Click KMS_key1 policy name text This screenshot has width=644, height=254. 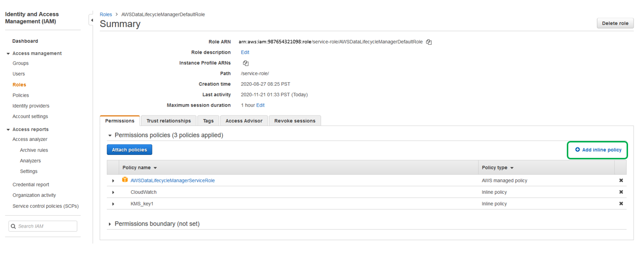(142, 203)
